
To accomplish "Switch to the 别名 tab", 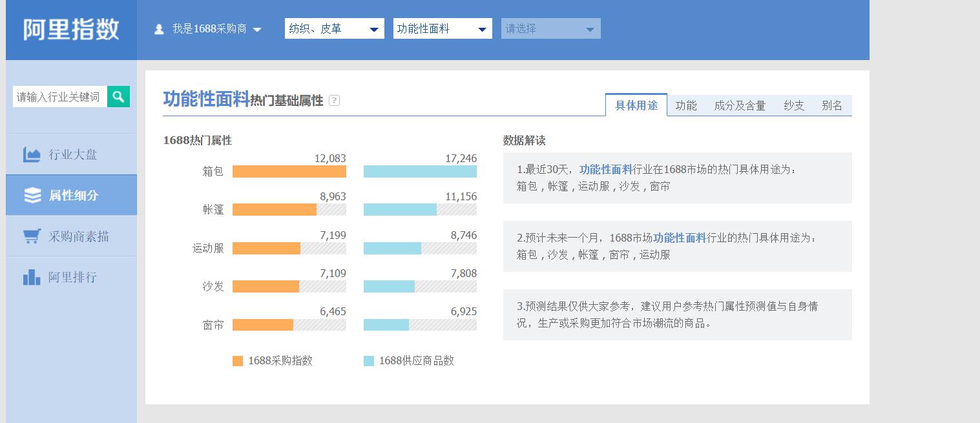I will tap(832, 105).
